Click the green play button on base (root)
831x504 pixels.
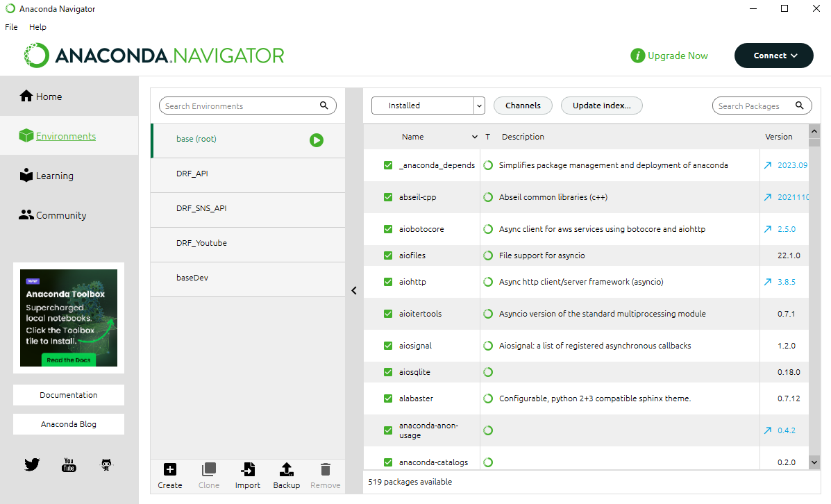coord(317,140)
